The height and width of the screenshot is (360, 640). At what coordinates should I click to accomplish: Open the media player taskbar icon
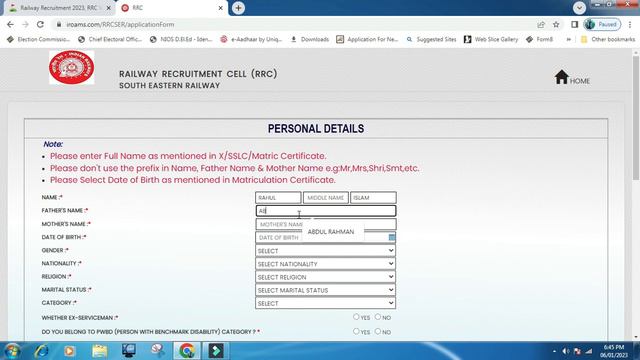(70, 351)
